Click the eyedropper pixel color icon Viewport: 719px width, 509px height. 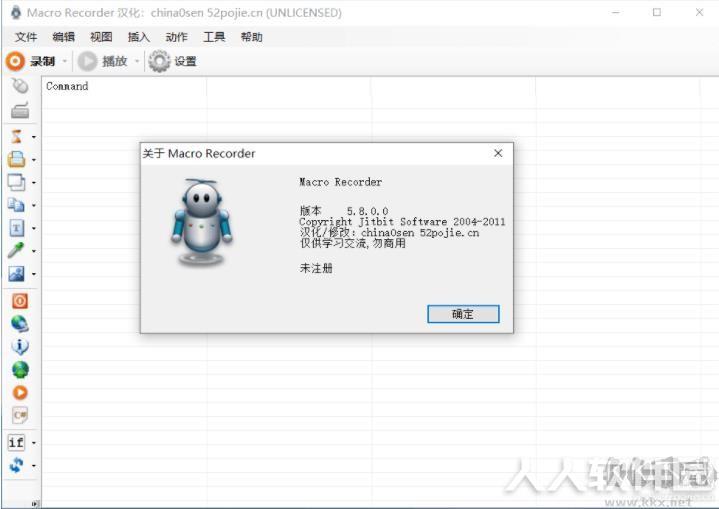click(x=16, y=250)
